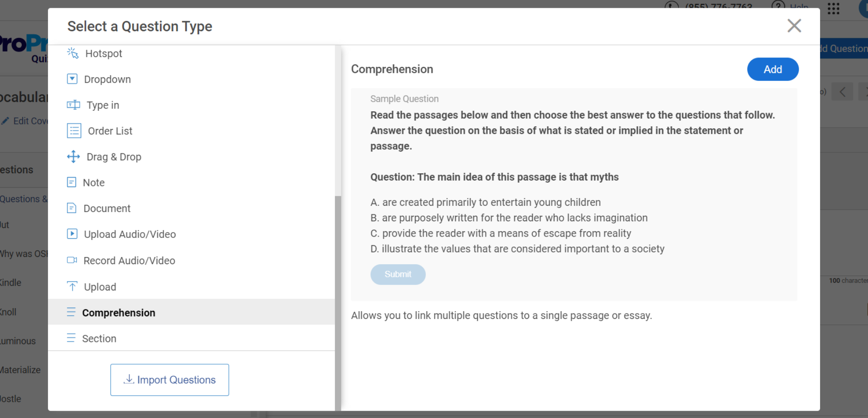The width and height of the screenshot is (868, 418).
Task: Close the Select a Question Type dialog
Action: pyautogui.click(x=794, y=26)
